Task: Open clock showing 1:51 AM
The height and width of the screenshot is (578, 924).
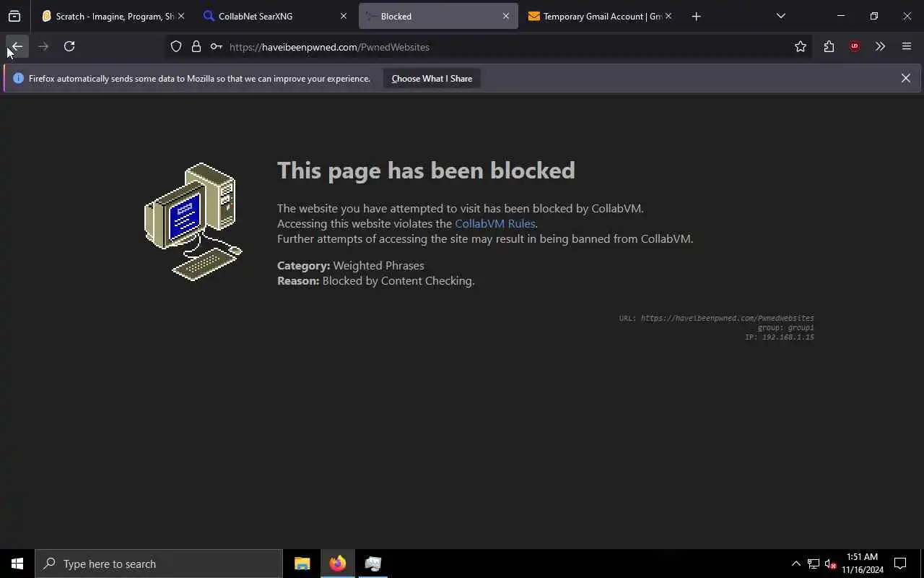Action: pos(862,564)
